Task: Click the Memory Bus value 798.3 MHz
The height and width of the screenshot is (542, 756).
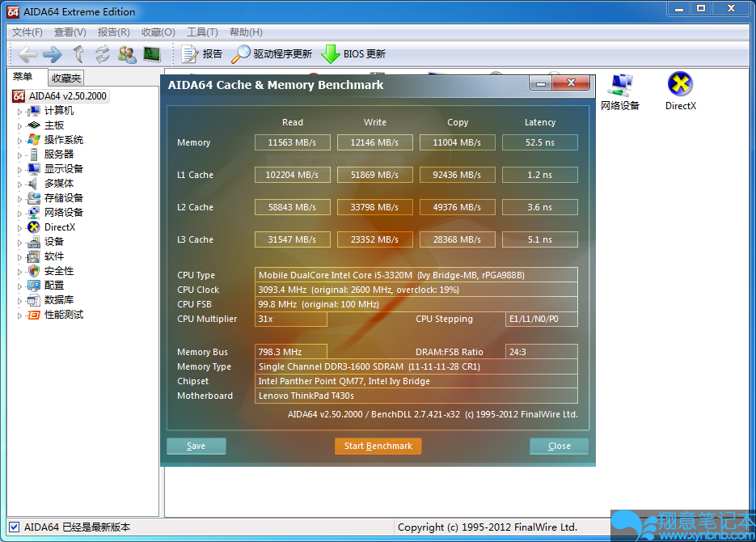Action: pyautogui.click(x=291, y=352)
